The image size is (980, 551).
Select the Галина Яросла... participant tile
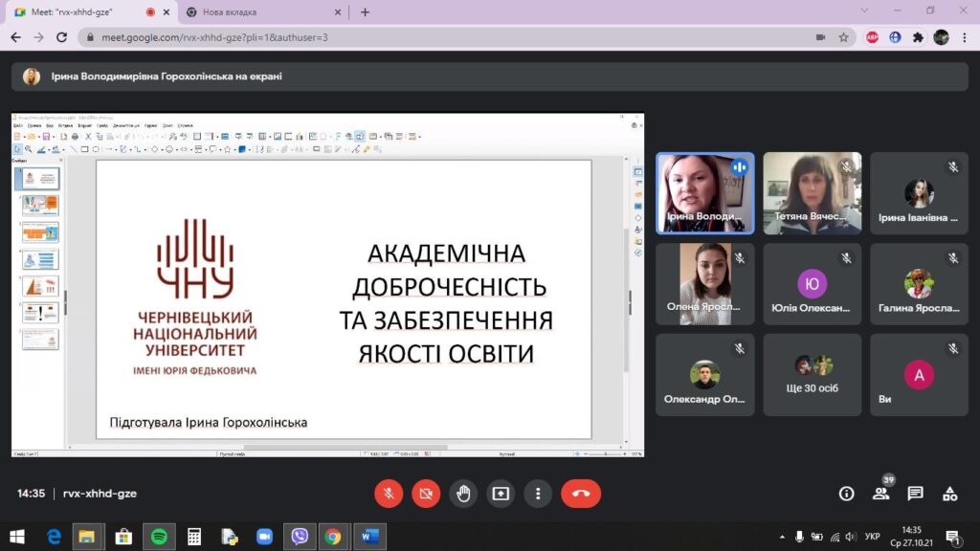click(919, 284)
